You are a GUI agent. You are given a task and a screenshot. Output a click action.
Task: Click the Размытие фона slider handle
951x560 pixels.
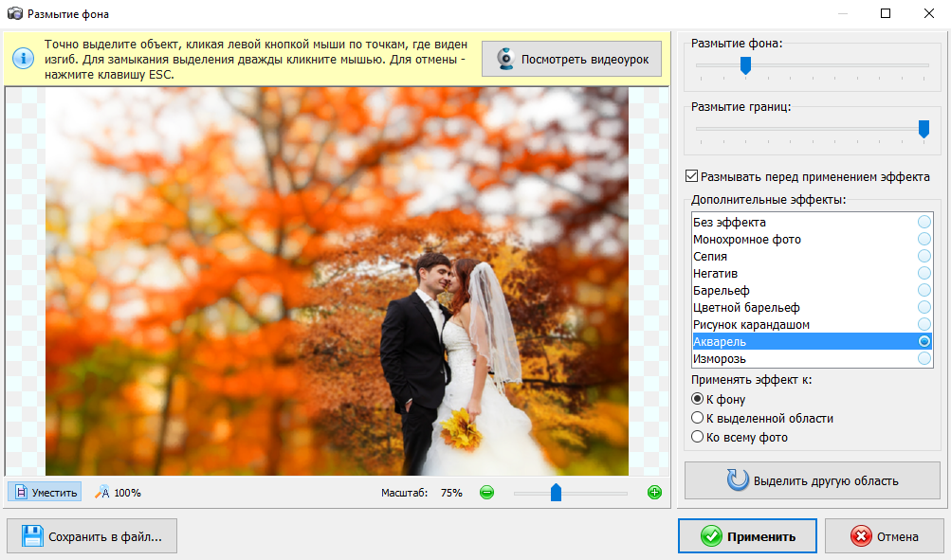pos(745,65)
